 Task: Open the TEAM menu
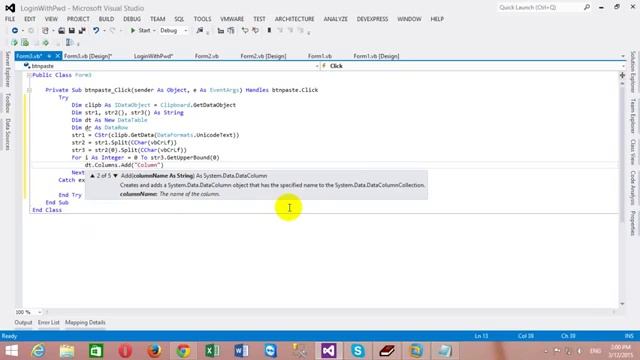point(157,19)
